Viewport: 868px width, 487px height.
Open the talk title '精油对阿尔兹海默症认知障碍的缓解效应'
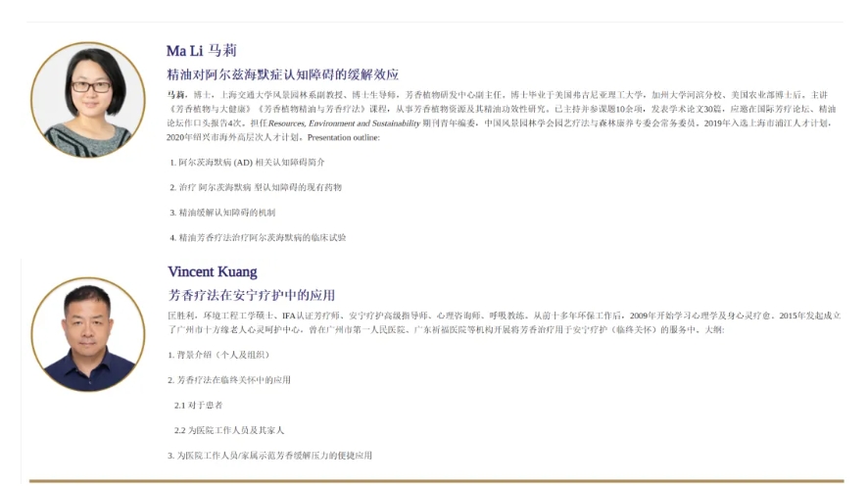pos(282,74)
